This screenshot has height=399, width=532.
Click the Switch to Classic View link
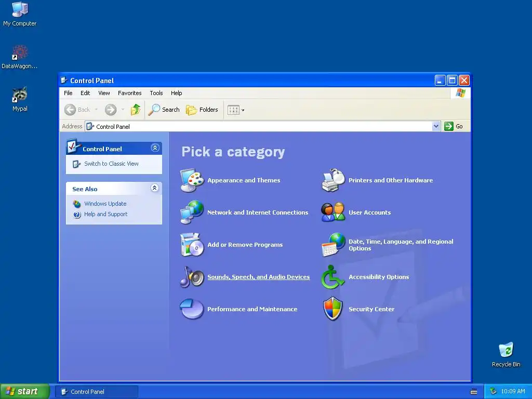click(x=111, y=164)
